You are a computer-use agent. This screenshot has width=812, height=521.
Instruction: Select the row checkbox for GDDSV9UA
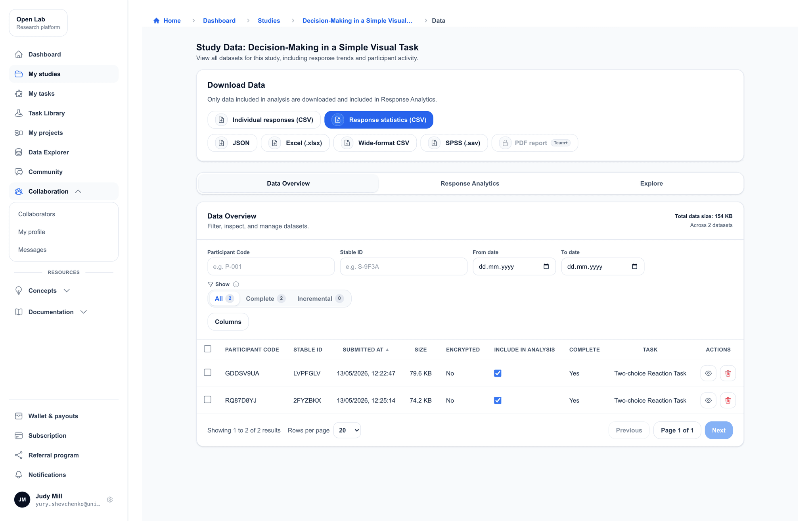pyautogui.click(x=207, y=373)
